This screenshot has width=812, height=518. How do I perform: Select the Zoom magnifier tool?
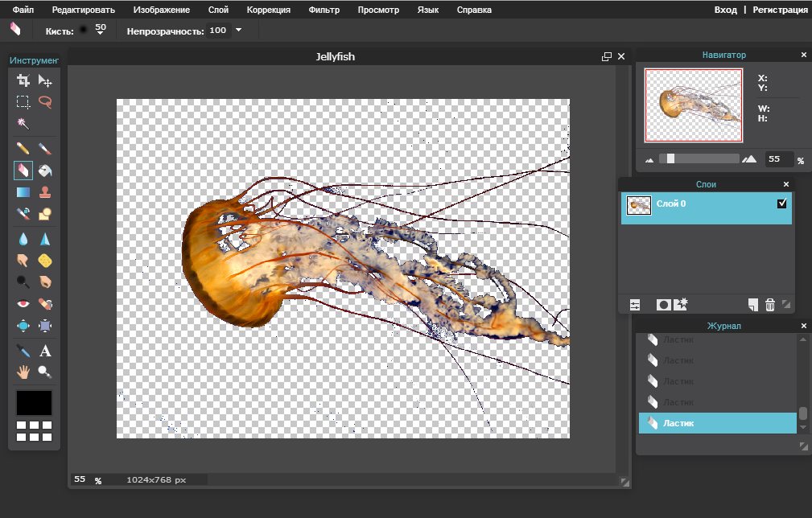pos(45,372)
